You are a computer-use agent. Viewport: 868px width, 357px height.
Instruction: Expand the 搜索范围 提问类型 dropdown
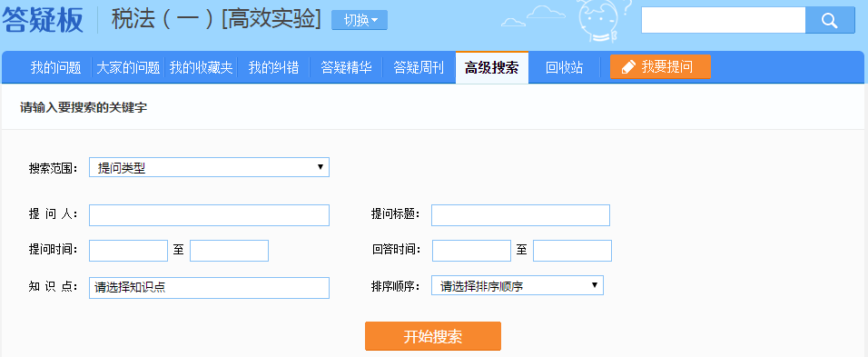click(x=209, y=168)
